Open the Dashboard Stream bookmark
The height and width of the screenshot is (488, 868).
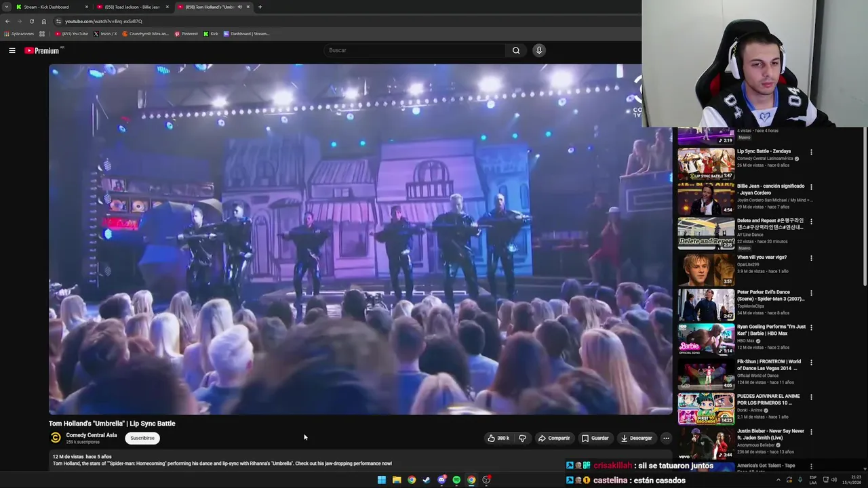tap(247, 34)
